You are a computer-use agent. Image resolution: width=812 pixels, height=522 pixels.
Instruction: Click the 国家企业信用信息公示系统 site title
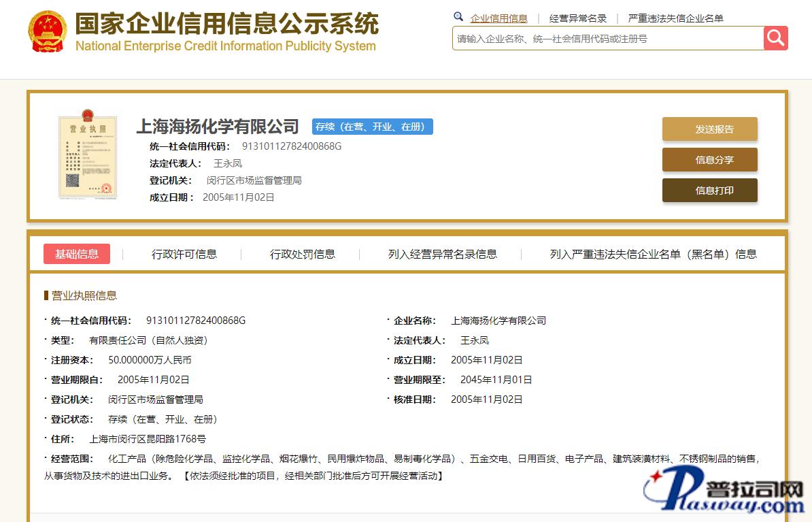pyautogui.click(x=226, y=25)
